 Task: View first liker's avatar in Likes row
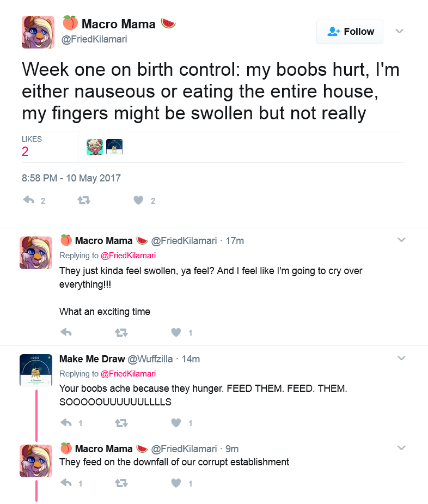point(94,147)
